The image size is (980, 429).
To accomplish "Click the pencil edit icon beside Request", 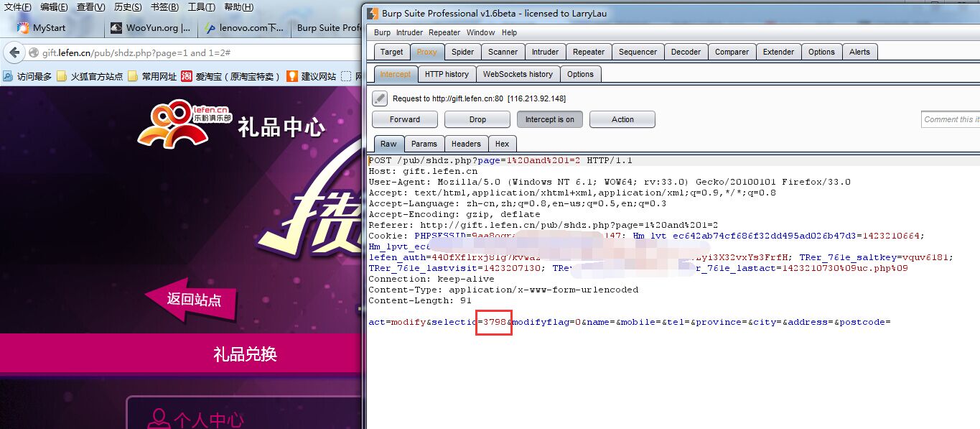I will 380,98.
